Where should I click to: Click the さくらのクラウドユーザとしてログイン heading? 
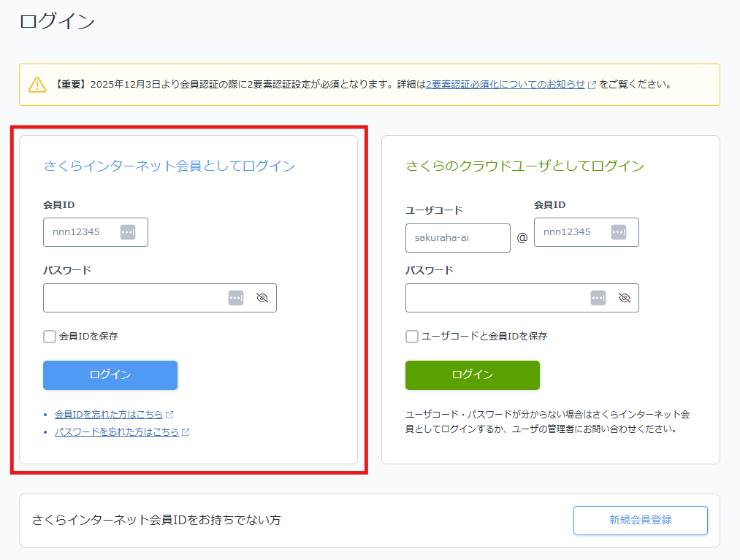(x=525, y=166)
